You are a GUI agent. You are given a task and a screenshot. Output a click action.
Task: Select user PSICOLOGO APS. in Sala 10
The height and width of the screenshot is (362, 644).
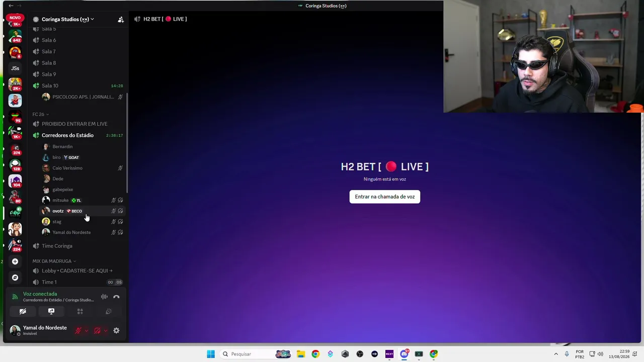tap(83, 97)
